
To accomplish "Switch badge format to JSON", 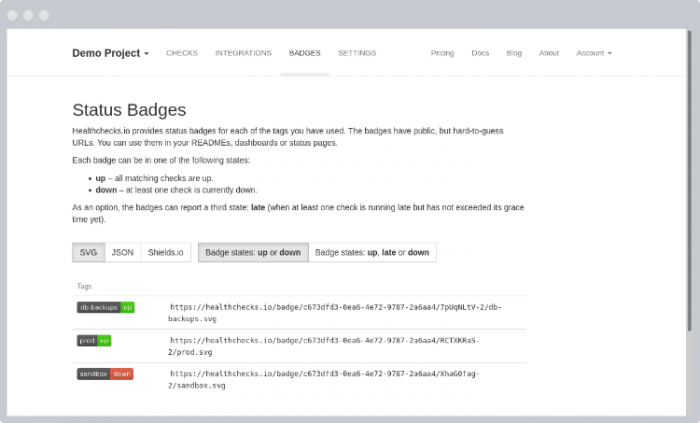I will [122, 253].
